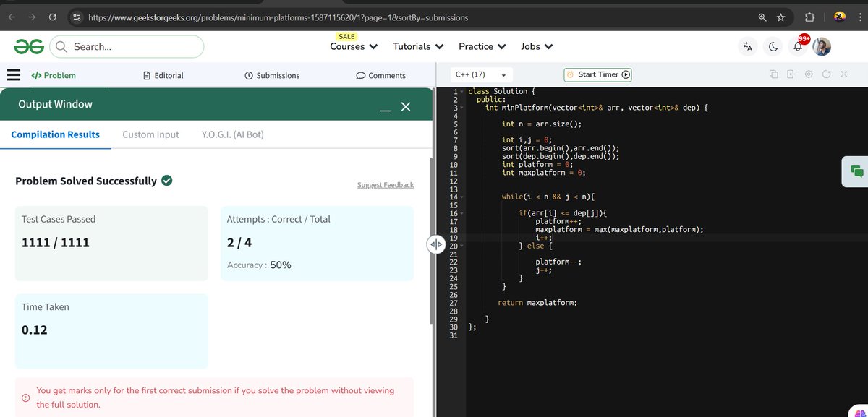Bookmark this page with star icon

coord(780,17)
